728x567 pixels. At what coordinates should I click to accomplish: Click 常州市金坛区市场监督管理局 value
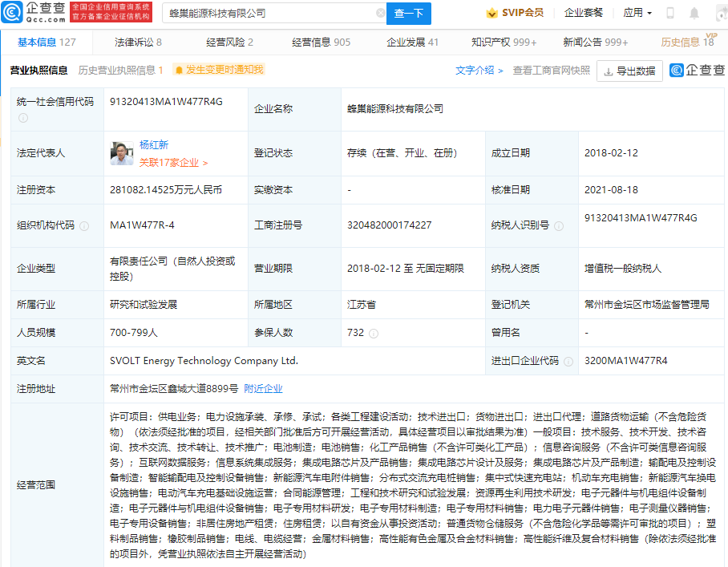(x=647, y=305)
